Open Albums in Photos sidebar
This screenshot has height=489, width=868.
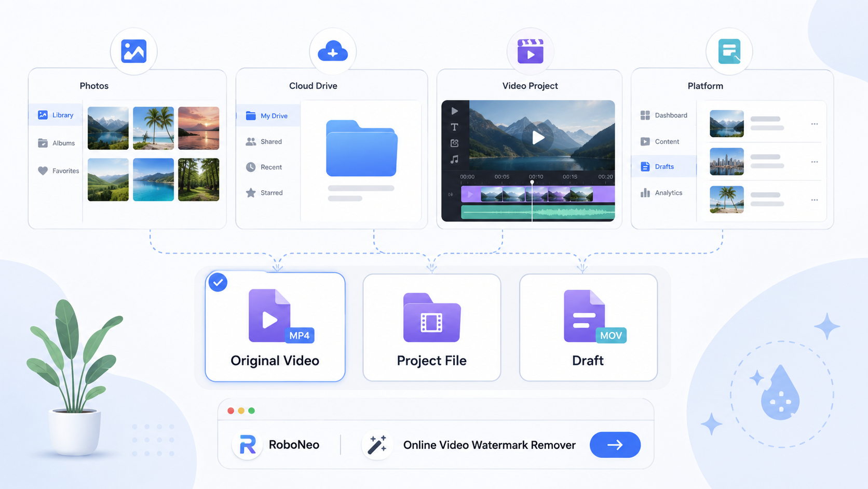click(x=56, y=143)
